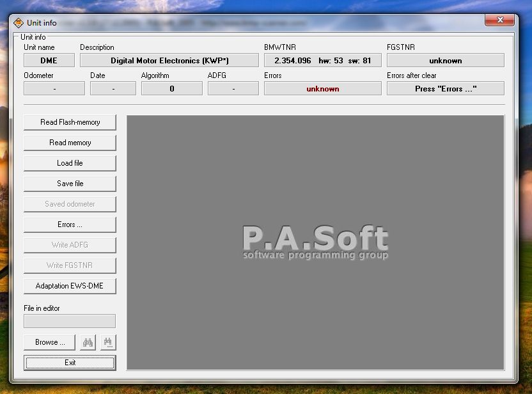Click the Algorithm value 0
Viewport: 532px width, 394px height.
pos(172,88)
